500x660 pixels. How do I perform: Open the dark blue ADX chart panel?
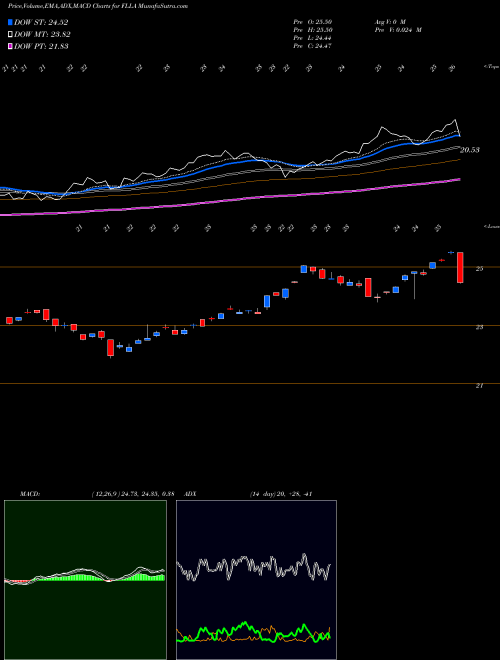click(256, 580)
